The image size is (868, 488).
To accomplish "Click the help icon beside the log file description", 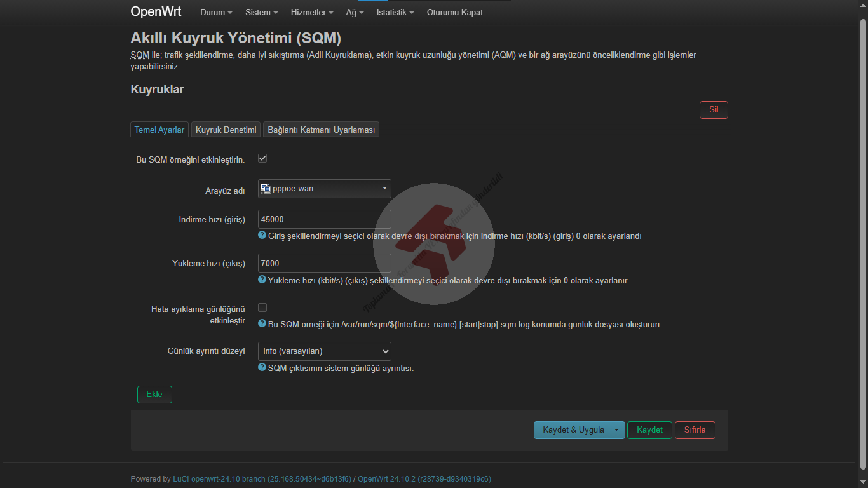I will 262,323.
